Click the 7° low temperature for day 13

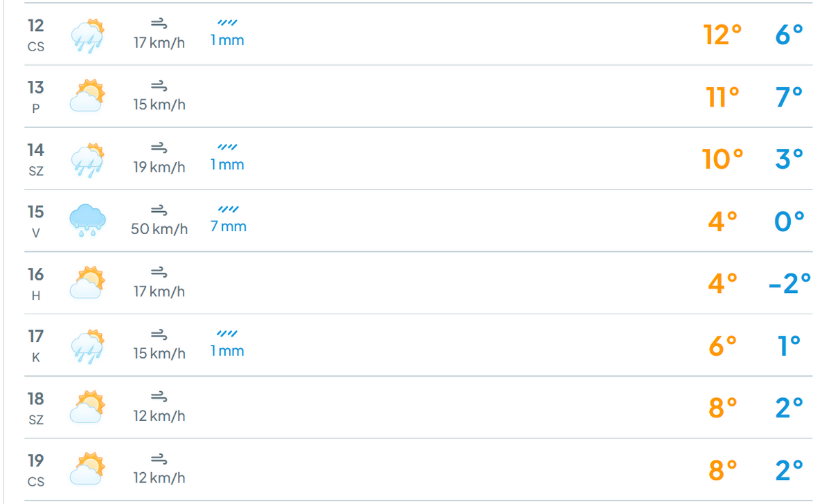(x=789, y=97)
